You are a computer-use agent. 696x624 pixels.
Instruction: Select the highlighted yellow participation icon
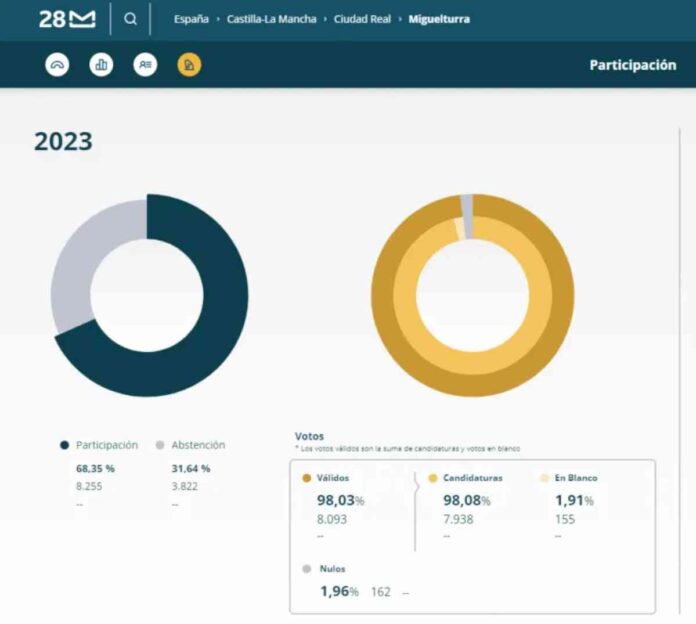(x=189, y=65)
